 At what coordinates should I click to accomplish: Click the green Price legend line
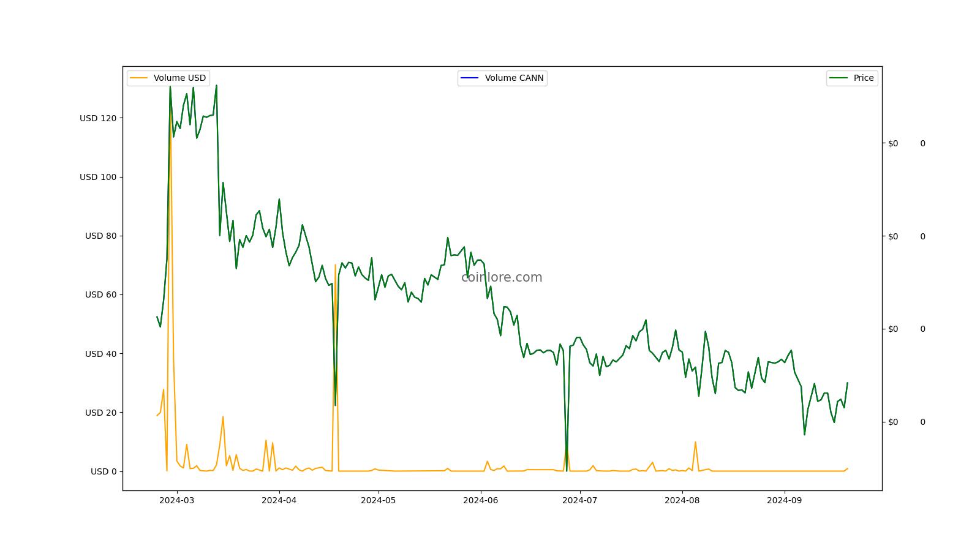(839, 78)
